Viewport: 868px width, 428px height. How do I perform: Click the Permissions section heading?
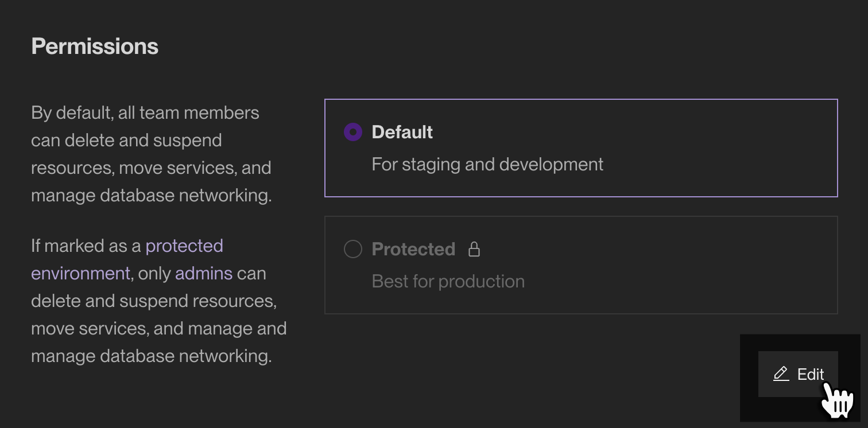95,46
